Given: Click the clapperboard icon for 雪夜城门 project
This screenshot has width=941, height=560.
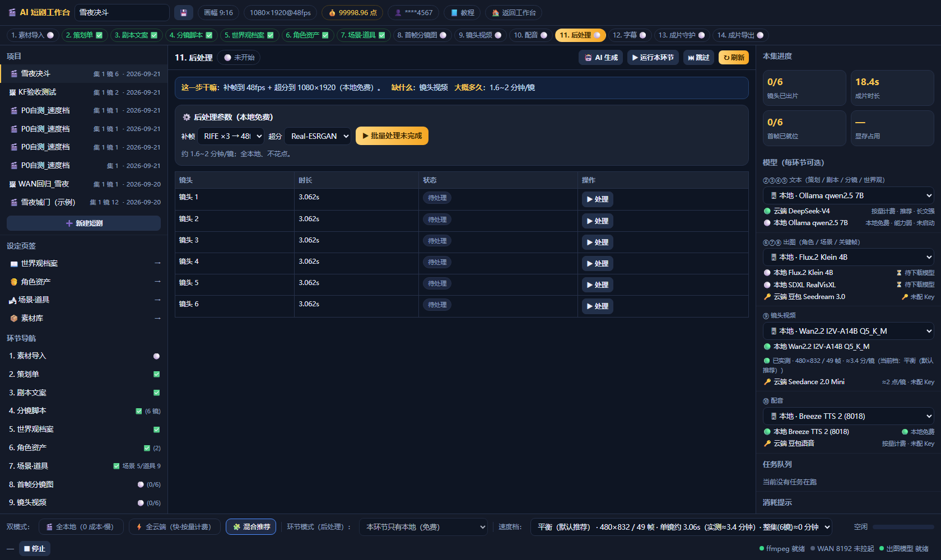Looking at the screenshot, I should (14, 202).
